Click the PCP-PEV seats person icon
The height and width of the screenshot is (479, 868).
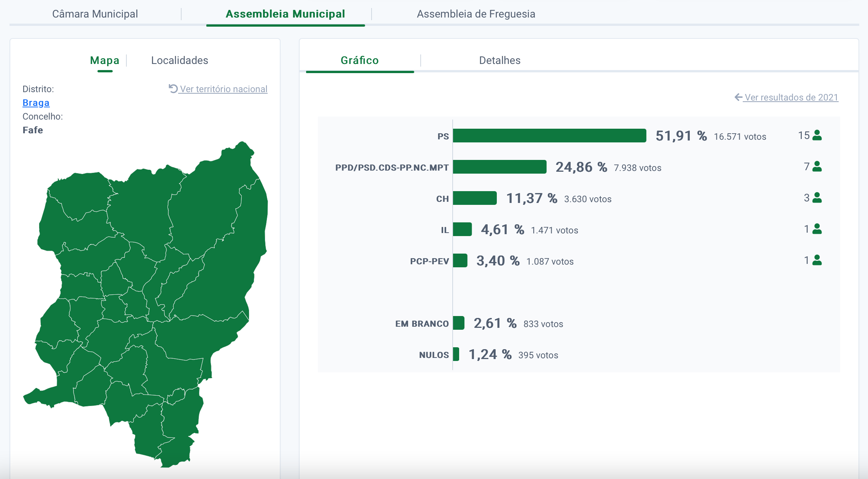pyautogui.click(x=817, y=260)
